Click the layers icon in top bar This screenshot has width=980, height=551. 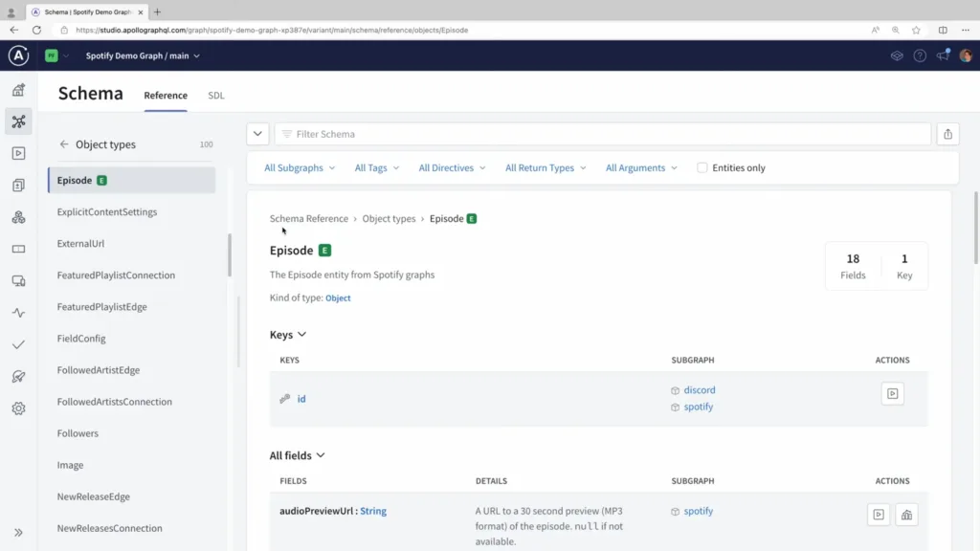(x=897, y=55)
